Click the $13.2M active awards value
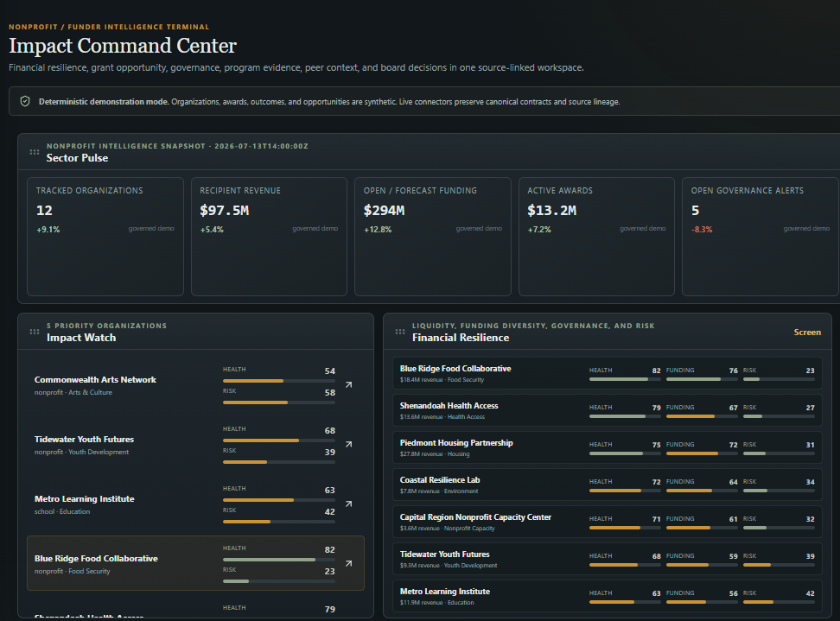840x621 pixels. pos(551,211)
